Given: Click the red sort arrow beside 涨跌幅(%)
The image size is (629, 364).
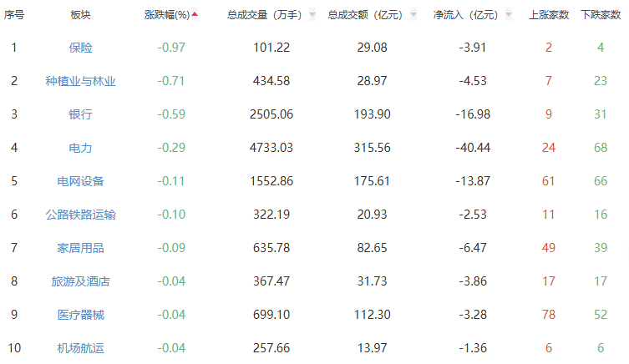Looking at the screenshot, I should click(195, 15).
